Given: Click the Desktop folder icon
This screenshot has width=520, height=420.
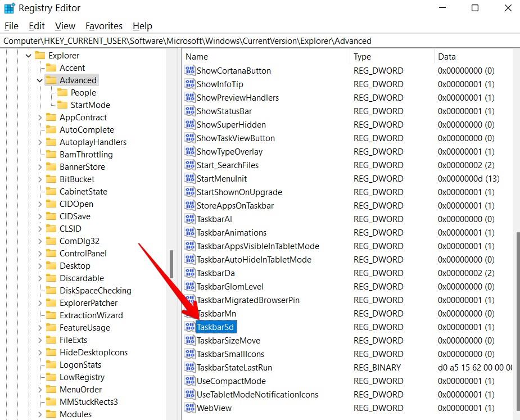Looking at the screenshot, I should pyautogui.click(x=51, y=265).
